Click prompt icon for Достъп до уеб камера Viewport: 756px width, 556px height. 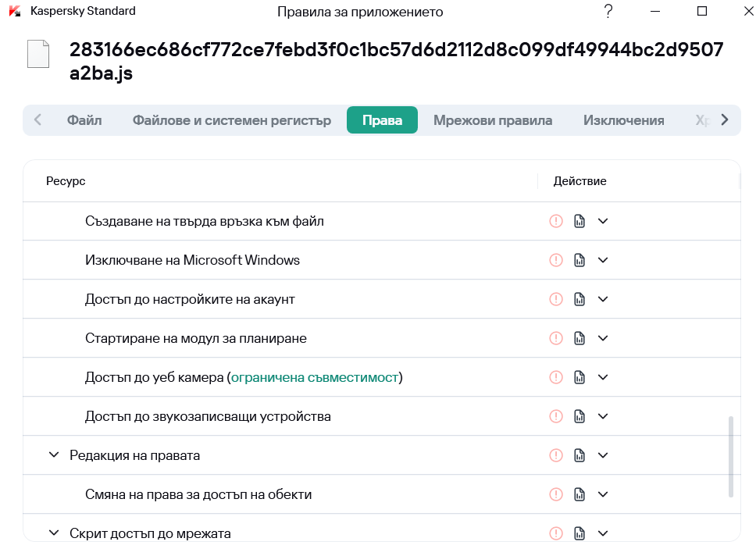556,377
